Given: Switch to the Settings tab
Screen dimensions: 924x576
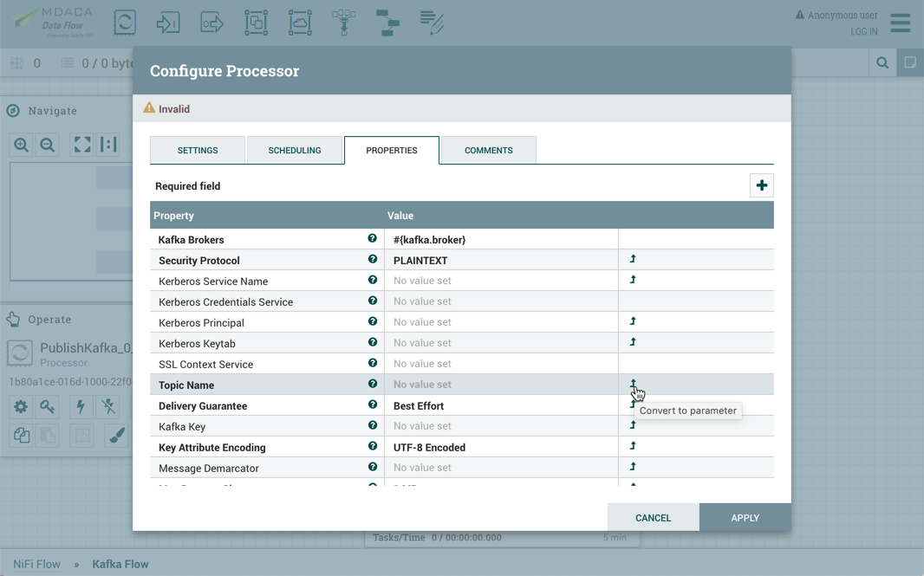Looking at the screenshot, I should click(198, 151).
